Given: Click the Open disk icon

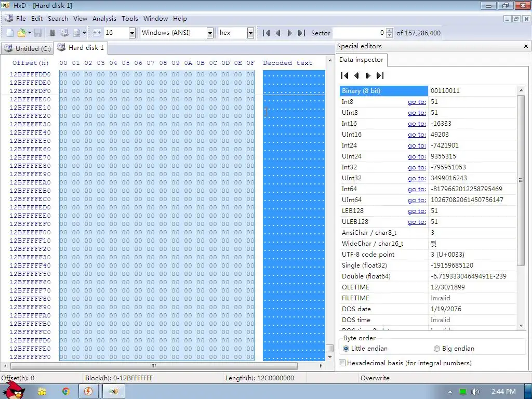Looking at the screenshot, I should [64, 33].
